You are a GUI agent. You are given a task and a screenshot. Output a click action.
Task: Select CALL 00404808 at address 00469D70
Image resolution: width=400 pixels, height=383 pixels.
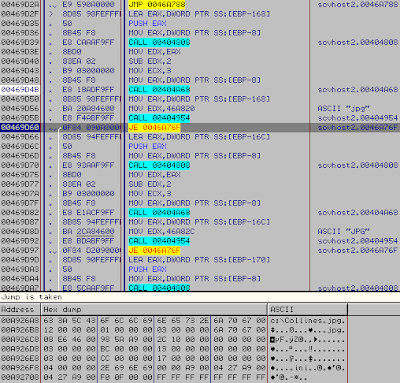point(159,165)
